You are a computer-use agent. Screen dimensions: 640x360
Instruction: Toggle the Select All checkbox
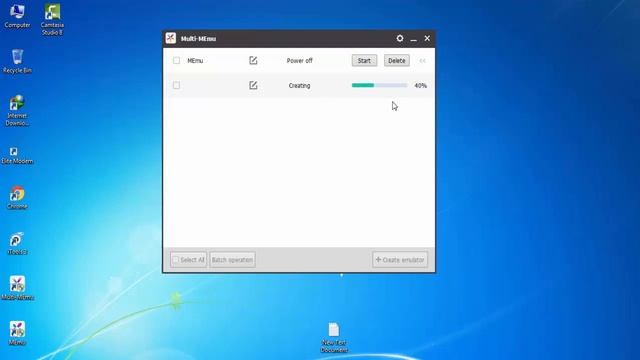(x=176, y=260)
